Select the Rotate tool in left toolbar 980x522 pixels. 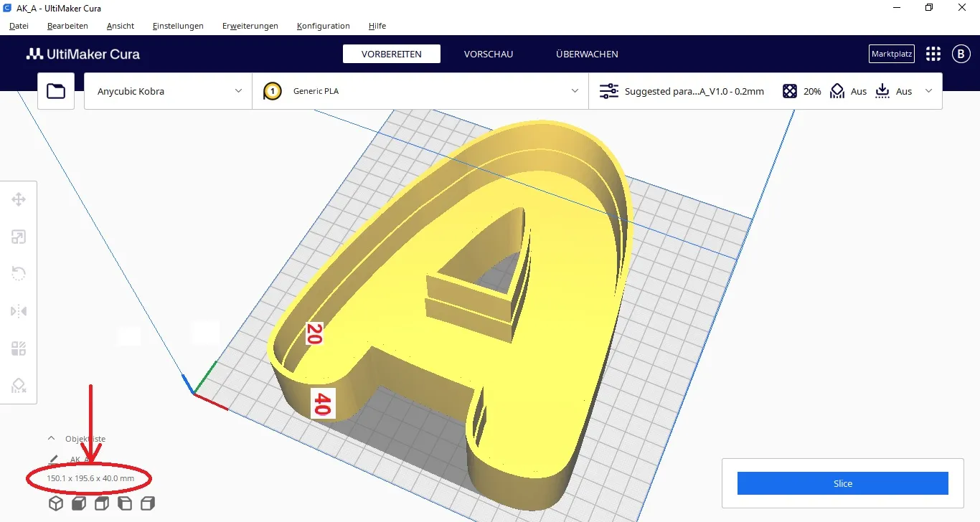[19, 274]
